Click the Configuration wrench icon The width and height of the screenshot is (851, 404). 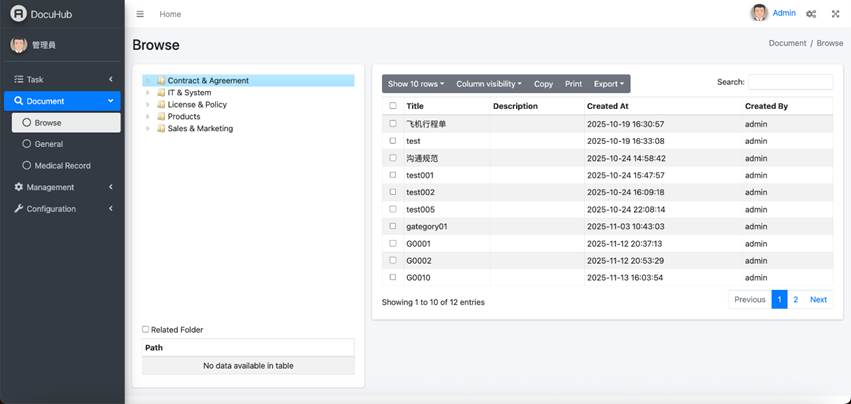[x=18, y=209]
